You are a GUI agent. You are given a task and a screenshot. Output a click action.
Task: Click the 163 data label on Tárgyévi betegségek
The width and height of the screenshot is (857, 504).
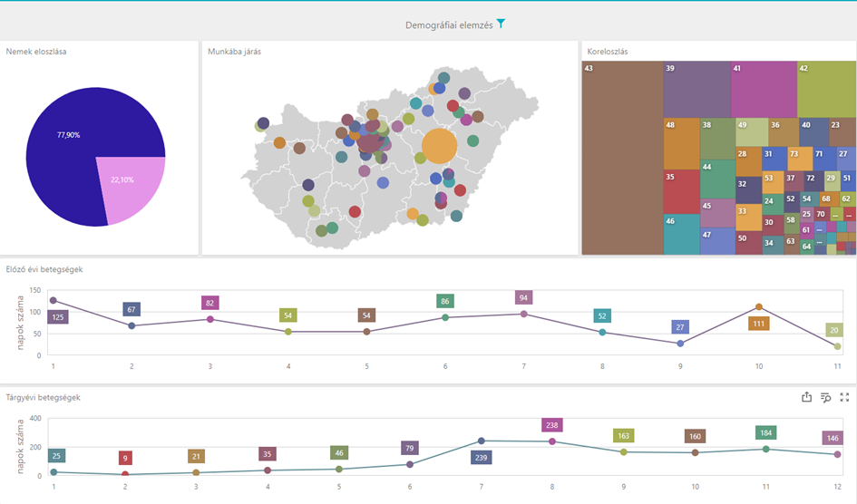tap(624, 436)
